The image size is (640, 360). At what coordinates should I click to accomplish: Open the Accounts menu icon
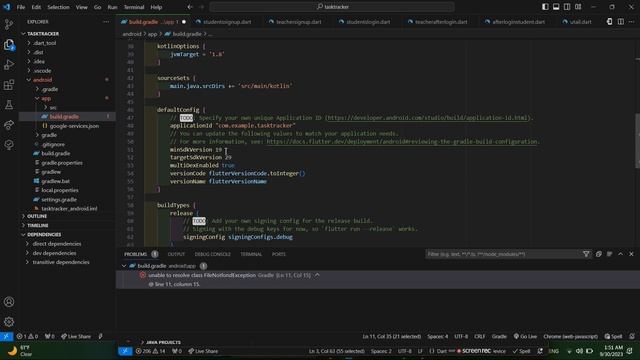click(x=9, y=302)
